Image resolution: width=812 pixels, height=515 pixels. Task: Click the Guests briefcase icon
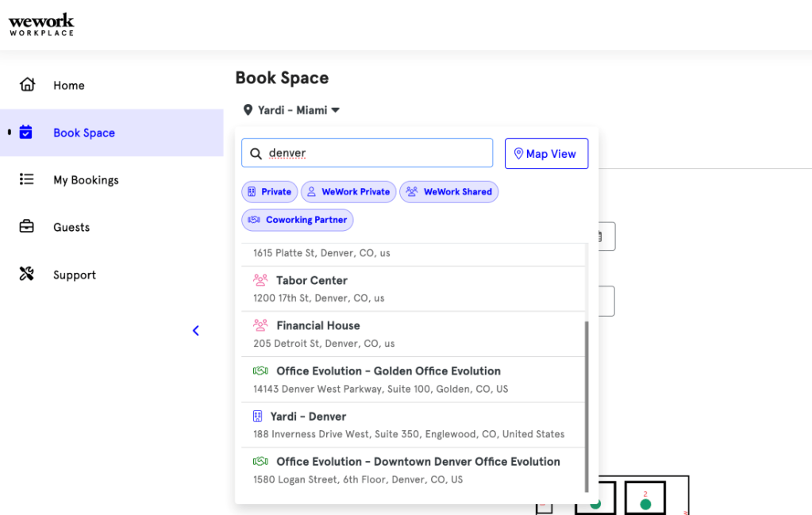coord(26,226)
